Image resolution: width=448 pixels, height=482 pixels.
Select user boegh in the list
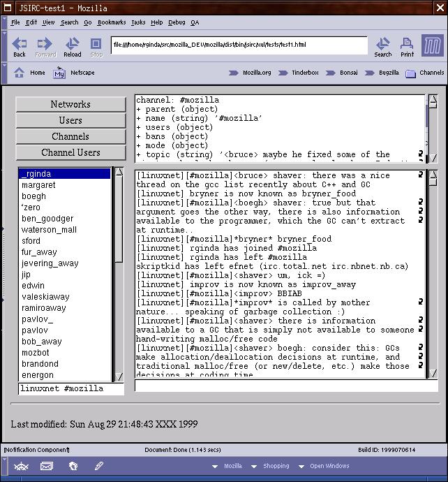pos(64,196)
